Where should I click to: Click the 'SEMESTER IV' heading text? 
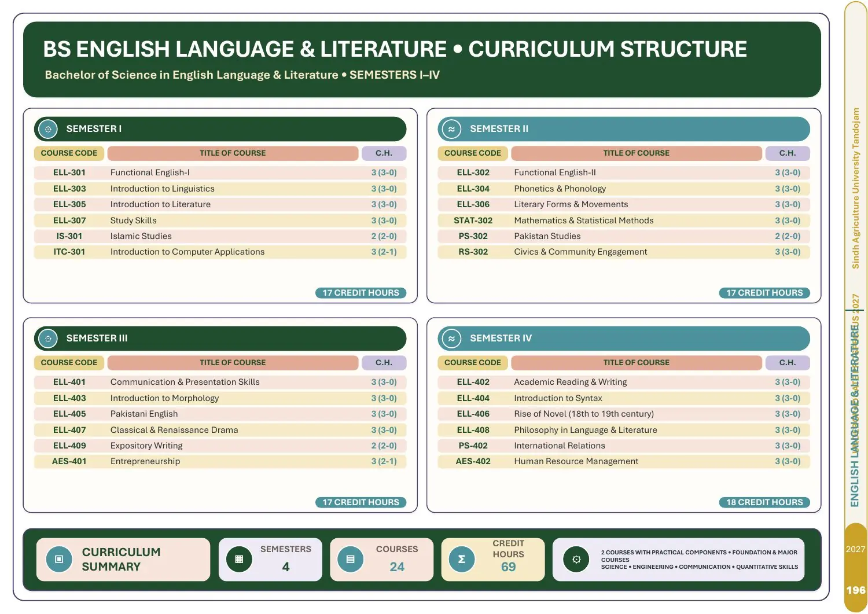click(501, 339)
